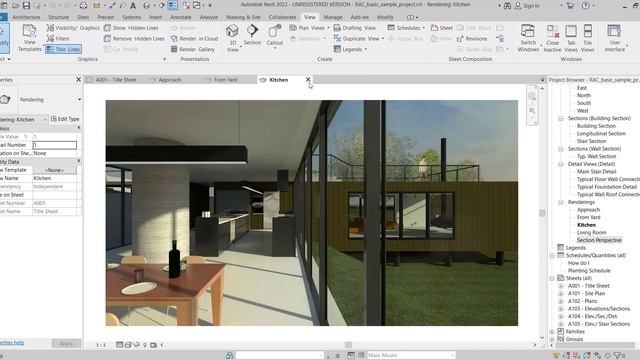The image size is (640, 360).
Task: Click the 1:1 view scale
Action: (100, 345)
